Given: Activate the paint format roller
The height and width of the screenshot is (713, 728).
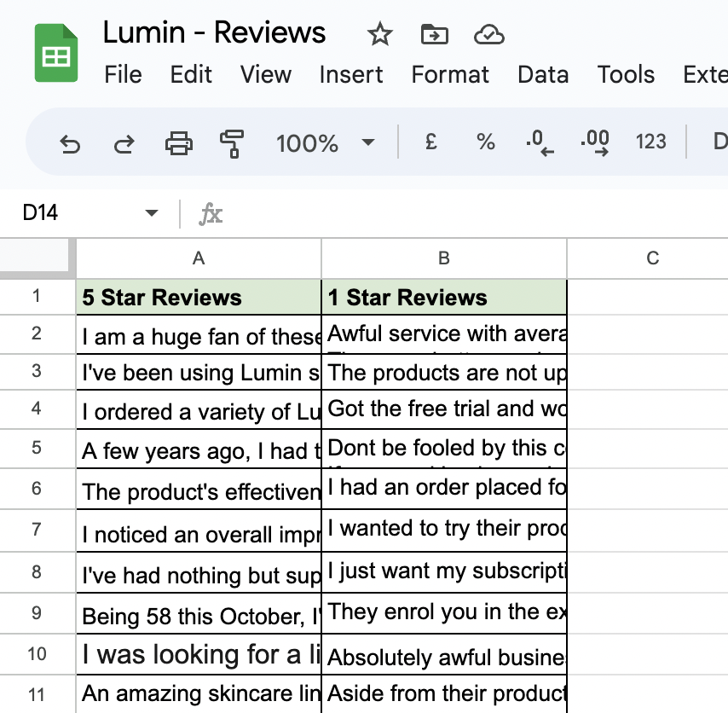Looking at the screenshot, I should (231, 142).
